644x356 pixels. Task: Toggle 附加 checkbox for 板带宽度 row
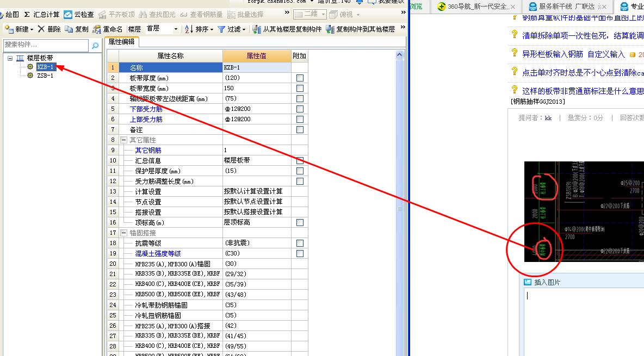pos(300,88)
